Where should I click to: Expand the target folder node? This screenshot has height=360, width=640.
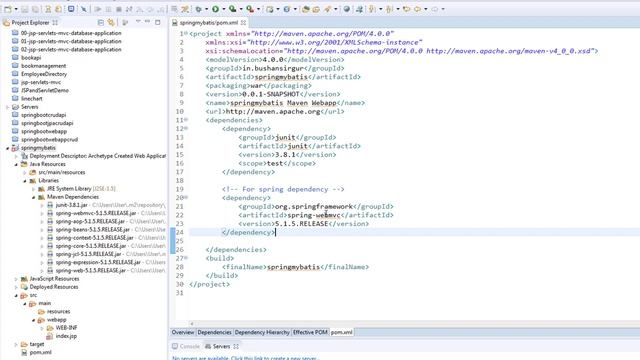click(16, 344)
